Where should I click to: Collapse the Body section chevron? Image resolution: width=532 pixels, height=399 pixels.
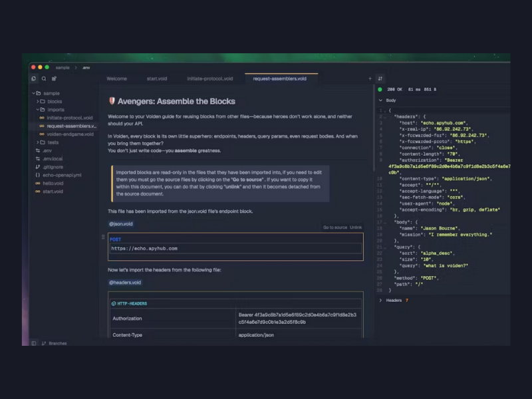point(380,100)
